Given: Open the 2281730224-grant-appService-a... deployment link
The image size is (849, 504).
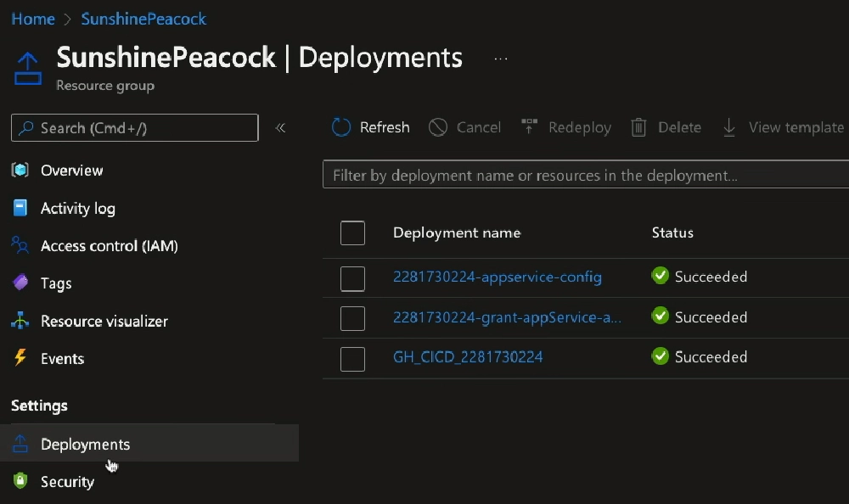Looking at the screenshot, I should pos(507,316).
